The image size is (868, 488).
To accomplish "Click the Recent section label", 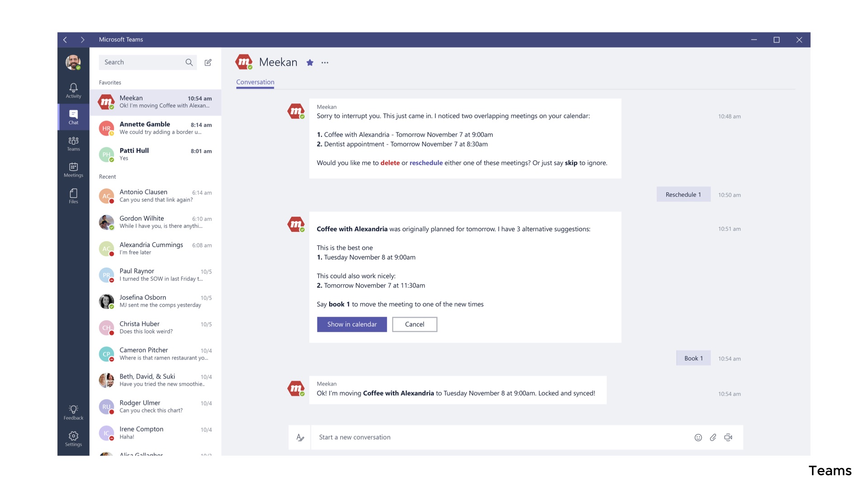I will click(107, 177).
